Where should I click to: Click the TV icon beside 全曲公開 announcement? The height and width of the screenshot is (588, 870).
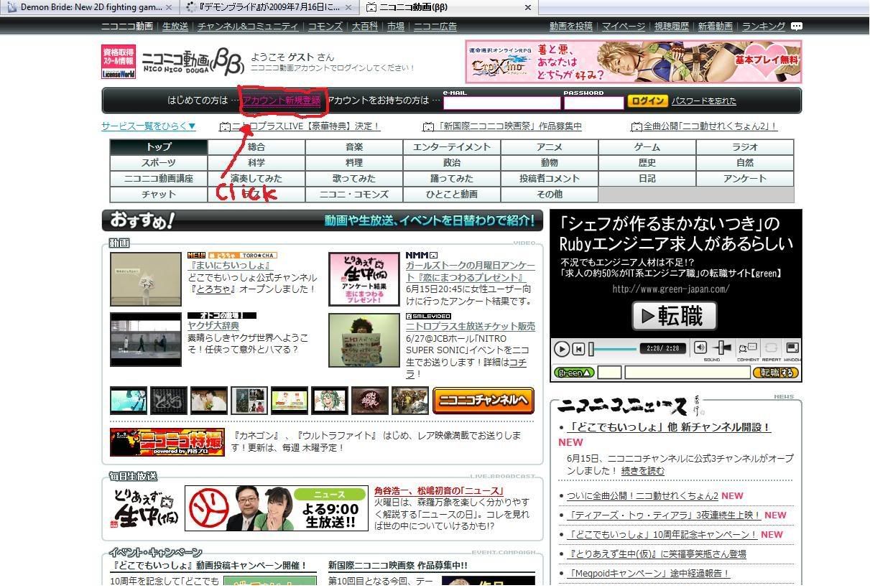(636, 126)
